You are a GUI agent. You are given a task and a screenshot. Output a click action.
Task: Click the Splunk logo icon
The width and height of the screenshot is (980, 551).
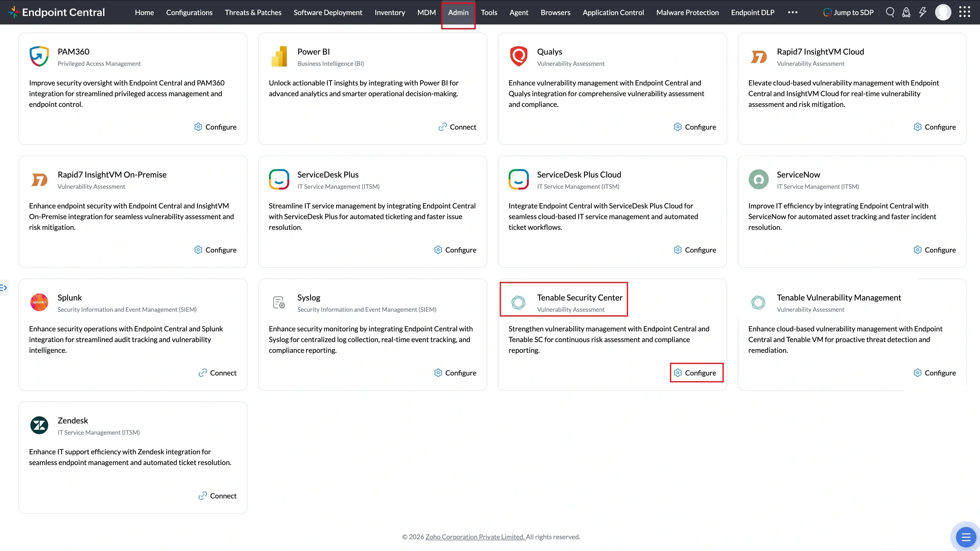[39, 302]
